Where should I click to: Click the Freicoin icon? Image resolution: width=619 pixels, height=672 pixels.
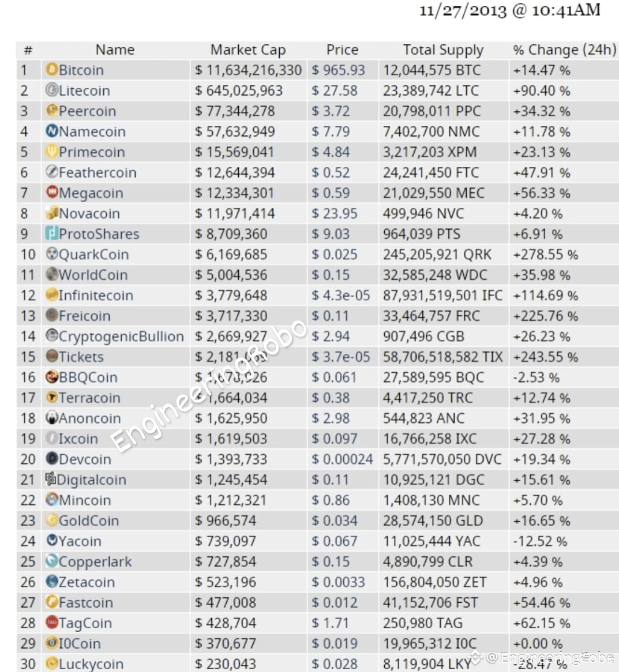52,315
